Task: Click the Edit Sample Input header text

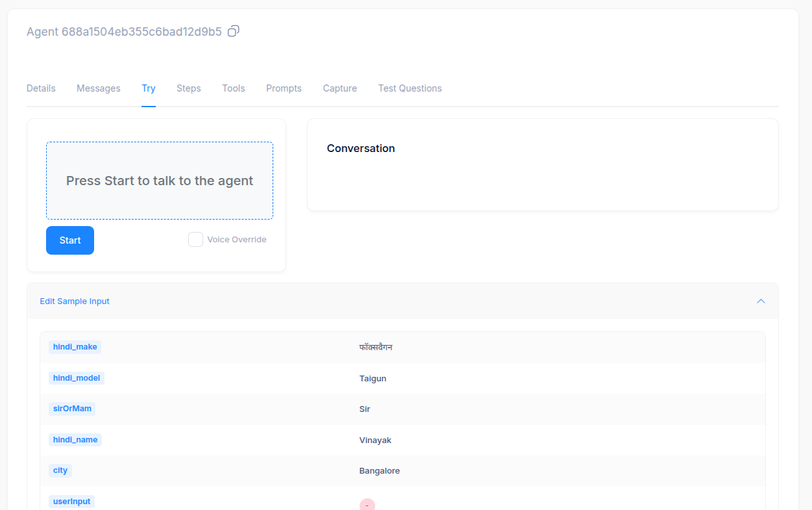Action: 75,301
